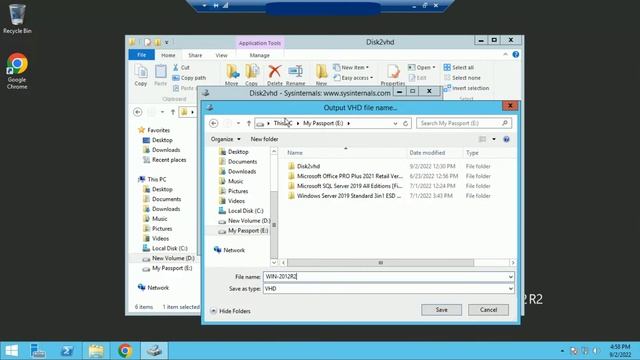Open the Recycle Bin desktop icon

coord(17,18)
